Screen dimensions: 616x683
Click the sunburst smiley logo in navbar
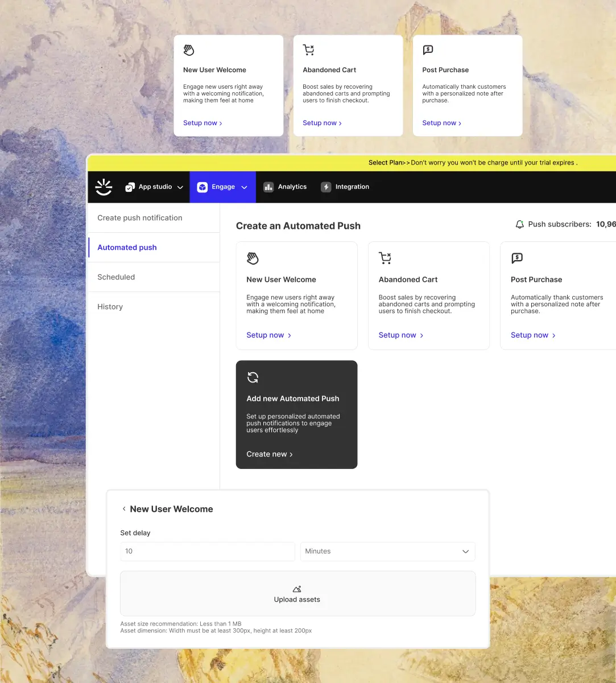click(104, 187)
